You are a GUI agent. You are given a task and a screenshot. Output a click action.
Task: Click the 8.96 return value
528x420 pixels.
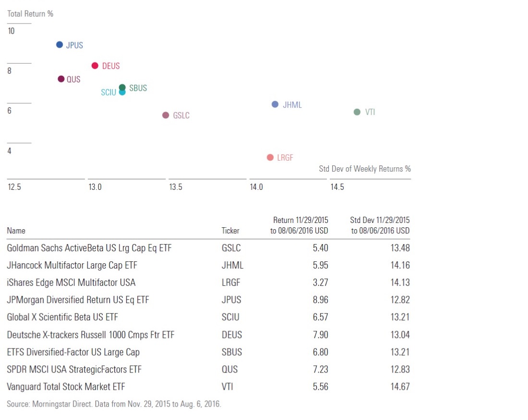[x=320, y=300]
